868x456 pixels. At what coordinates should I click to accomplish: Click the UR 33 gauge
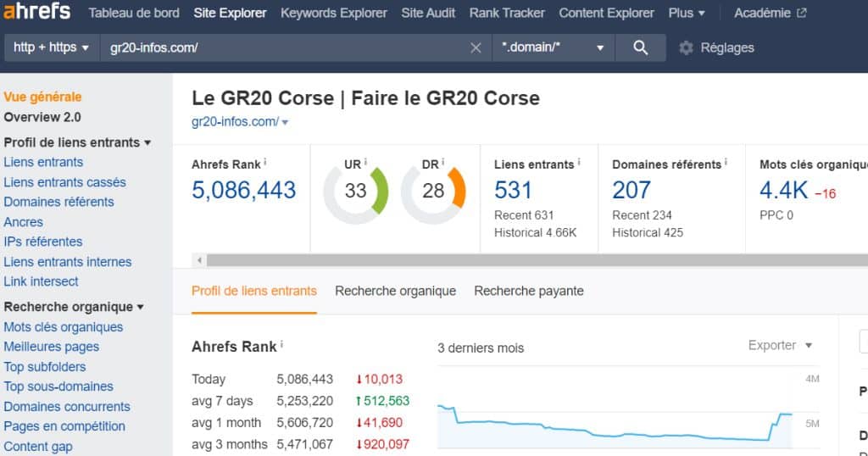pyautogui.click(x=355, y=192)
